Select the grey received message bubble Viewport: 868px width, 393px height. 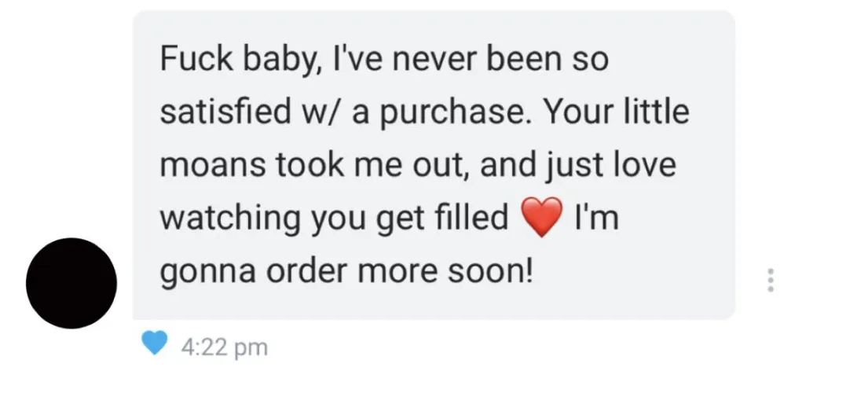[434, 165]
